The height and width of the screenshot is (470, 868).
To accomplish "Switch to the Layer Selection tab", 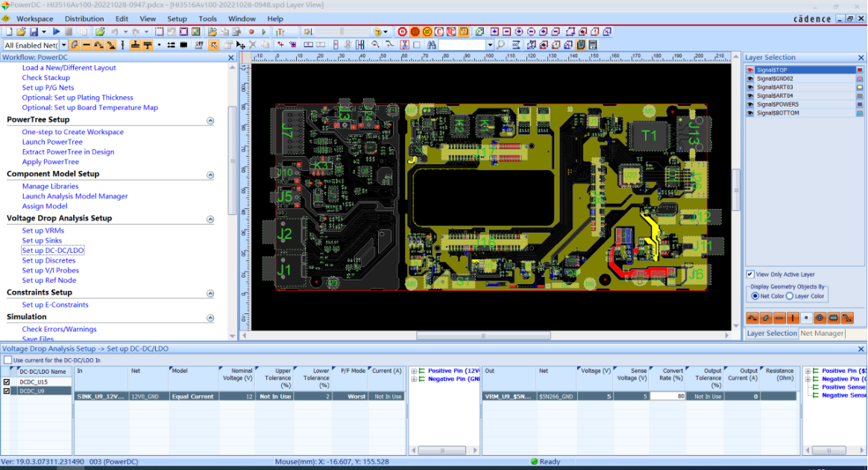I will (772, 333).
